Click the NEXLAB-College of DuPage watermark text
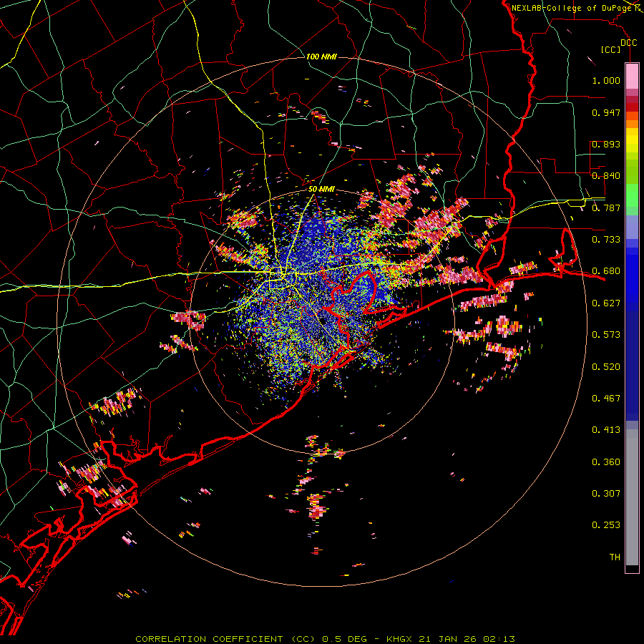644x644 pixels. click(573, 8)
